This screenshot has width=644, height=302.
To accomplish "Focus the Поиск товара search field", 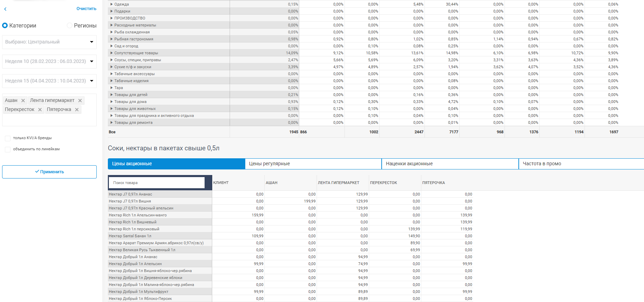I will (x=157, y=183).
